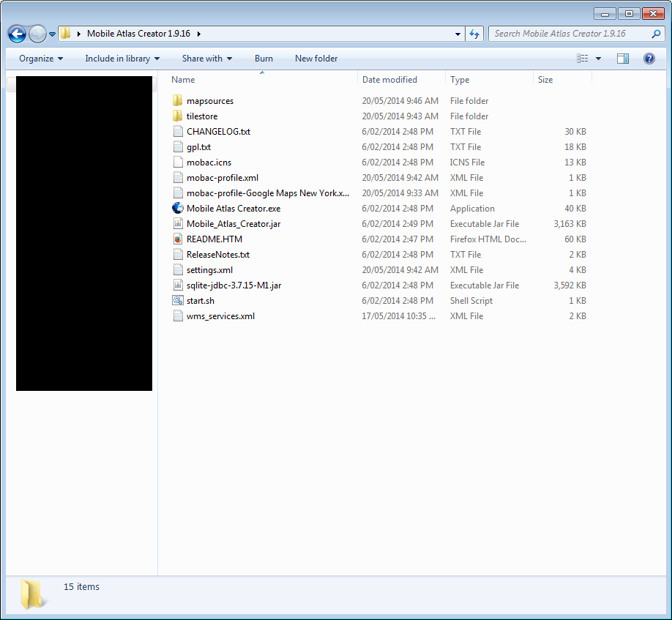
Task: Toggle the preview pane icon
Action: 623,59
